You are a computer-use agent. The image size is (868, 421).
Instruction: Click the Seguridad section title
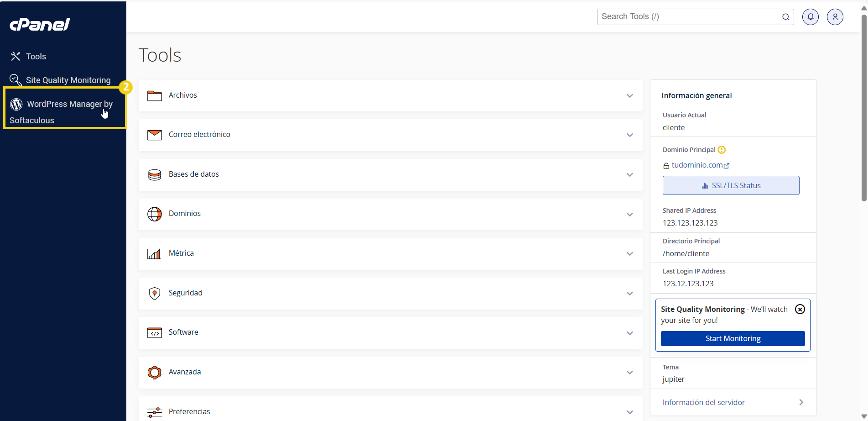click(x=186, y=293)
